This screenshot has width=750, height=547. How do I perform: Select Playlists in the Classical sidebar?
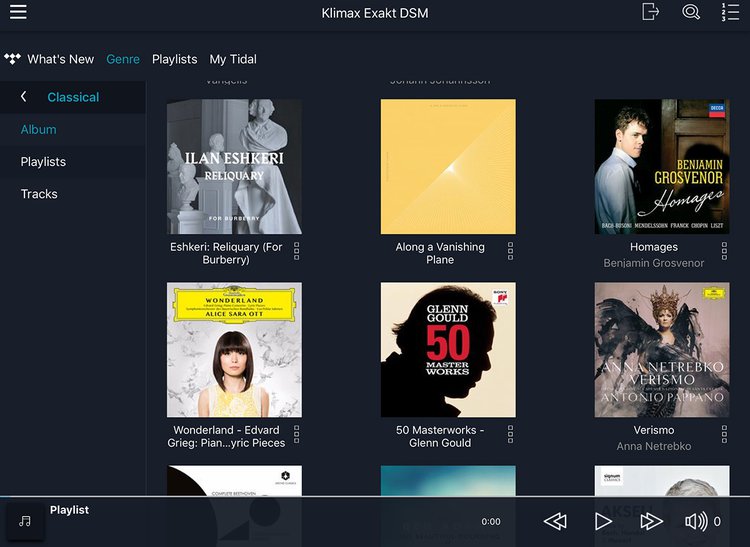pos(43,162)
